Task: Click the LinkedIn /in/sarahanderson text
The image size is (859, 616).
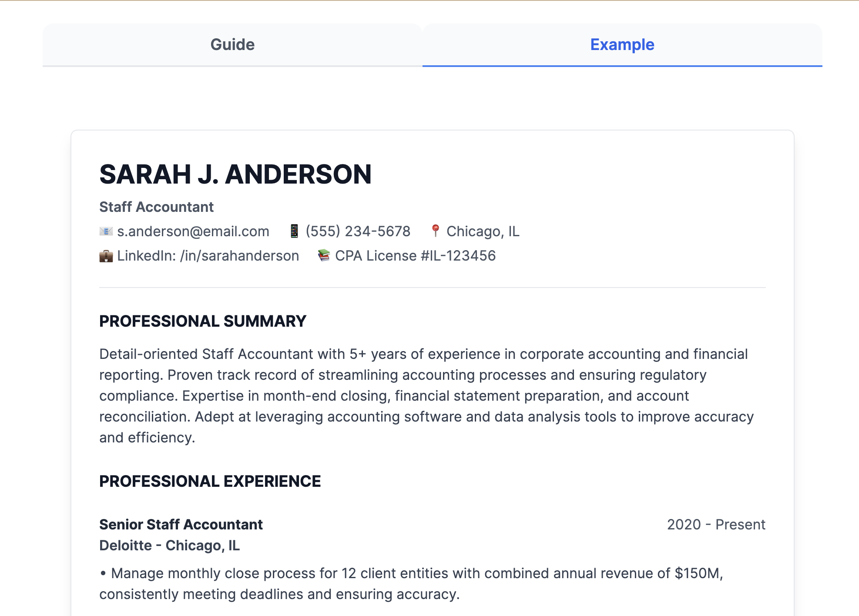Action: [208, 256]
